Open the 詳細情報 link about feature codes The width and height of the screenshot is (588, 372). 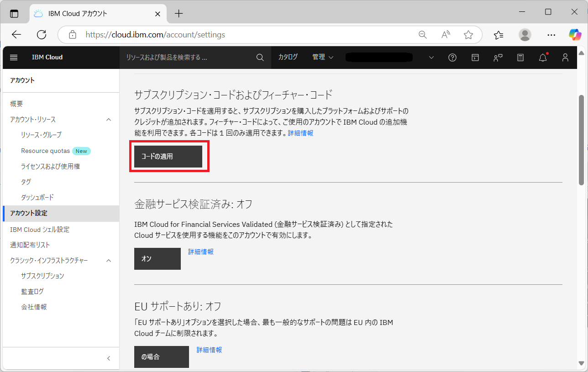tap(300, 133)
